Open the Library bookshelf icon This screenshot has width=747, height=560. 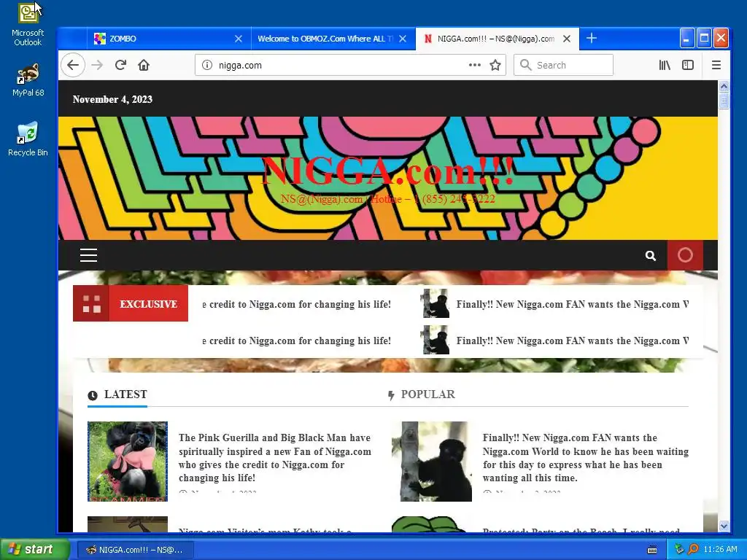(x=665, y=65)
